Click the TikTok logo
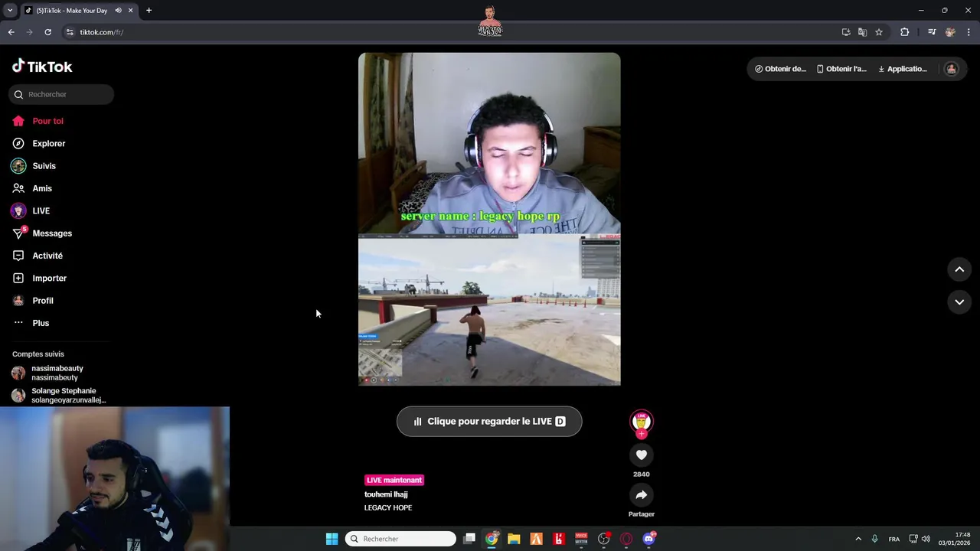980x551 pixels. click(x=42, y=67)
